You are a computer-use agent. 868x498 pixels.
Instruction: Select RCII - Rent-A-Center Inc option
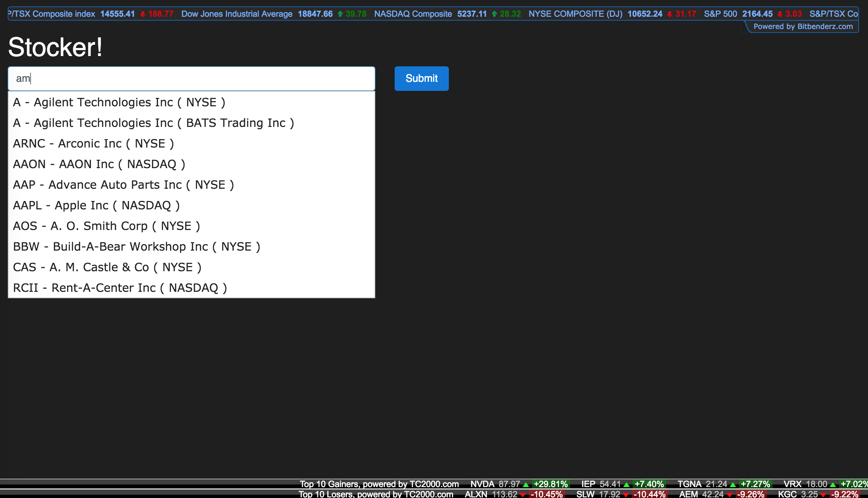[x=120, y=288]
